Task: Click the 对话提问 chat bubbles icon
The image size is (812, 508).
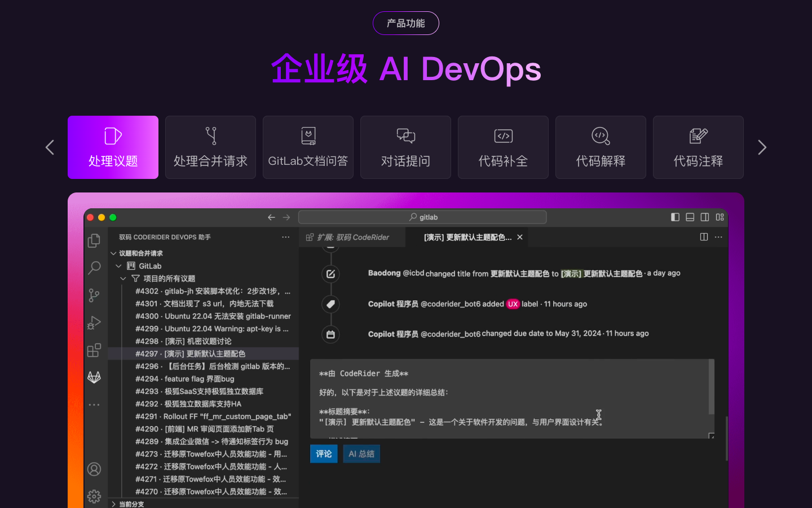Action: coord(406,136)
